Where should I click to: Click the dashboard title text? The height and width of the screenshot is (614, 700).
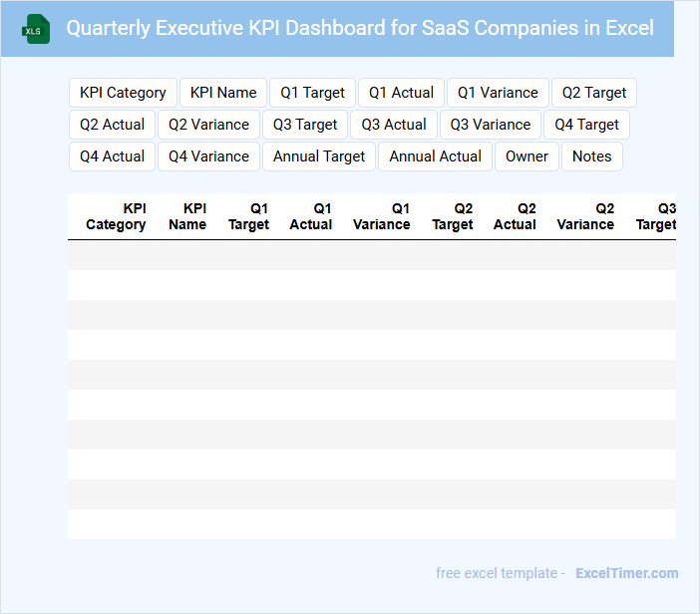pos(360,28)
